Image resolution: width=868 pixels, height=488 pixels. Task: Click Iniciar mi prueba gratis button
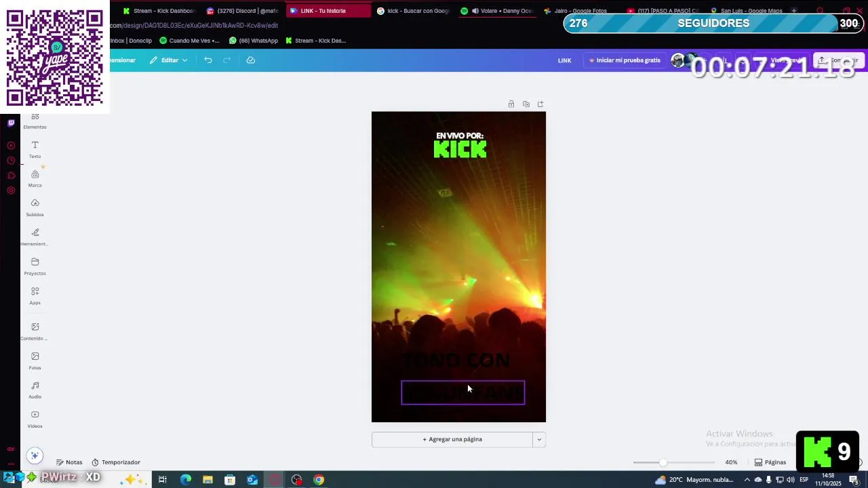(625, 60)
